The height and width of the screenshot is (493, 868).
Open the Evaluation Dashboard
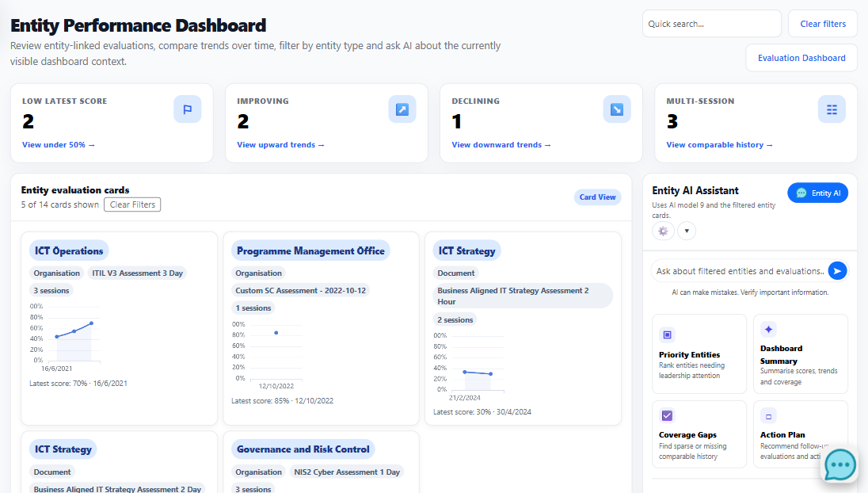[x=801, y=58]
